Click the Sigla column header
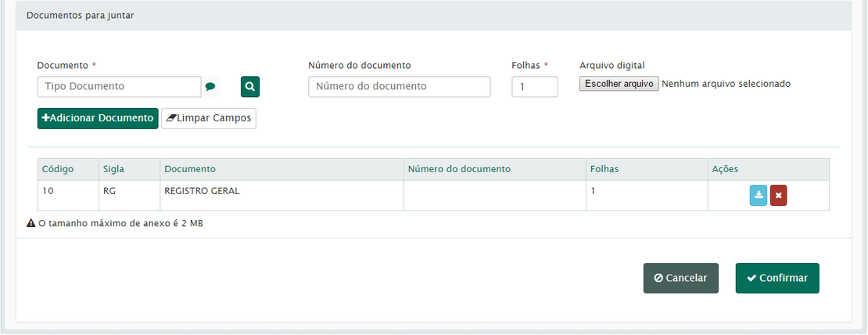Viewport: 868px width, 335px height. 113,169
